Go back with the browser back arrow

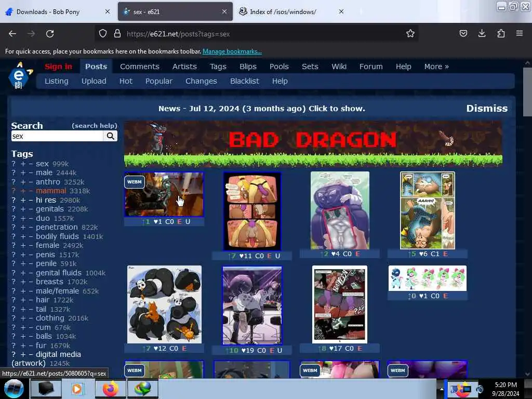coord(12,34)
